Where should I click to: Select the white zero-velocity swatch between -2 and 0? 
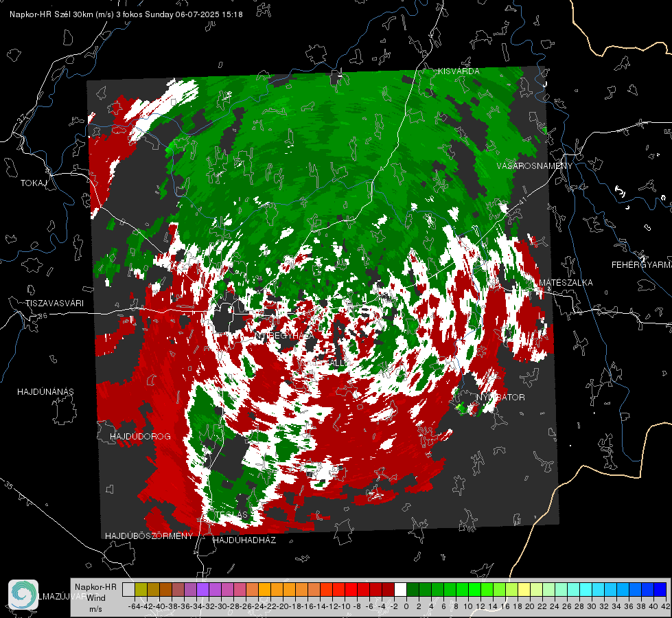pyautogui.click(x=400, y=589)
